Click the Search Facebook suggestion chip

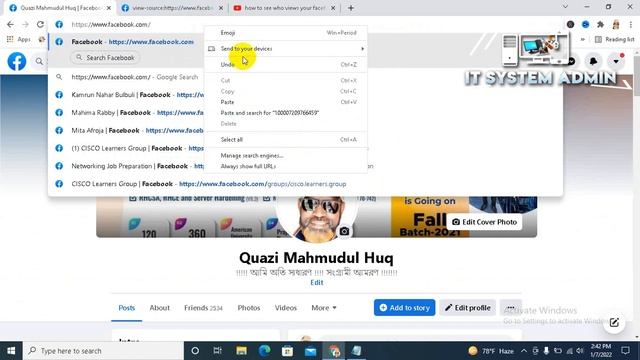coord(105,58)
